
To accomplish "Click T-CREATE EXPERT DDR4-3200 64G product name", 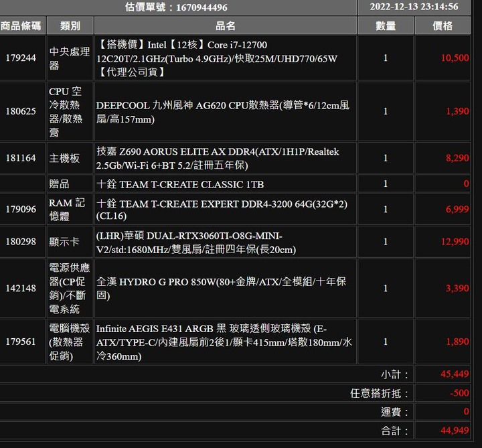I will pos(222,210).
